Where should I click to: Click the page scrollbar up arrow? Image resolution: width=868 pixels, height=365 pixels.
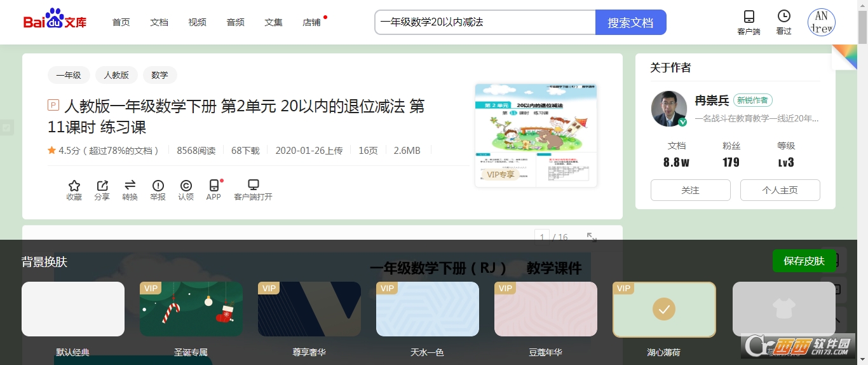pyautogui.click(x=862, y=5)
